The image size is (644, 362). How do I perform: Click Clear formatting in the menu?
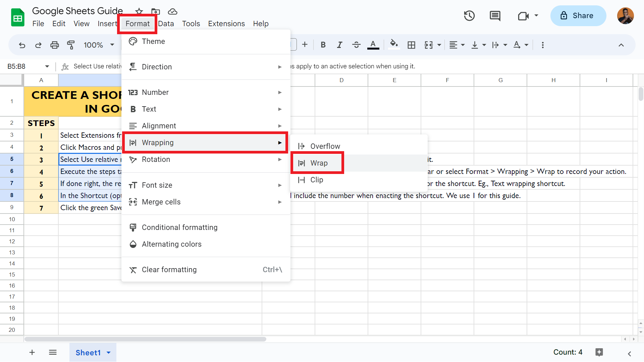point(169,269)
